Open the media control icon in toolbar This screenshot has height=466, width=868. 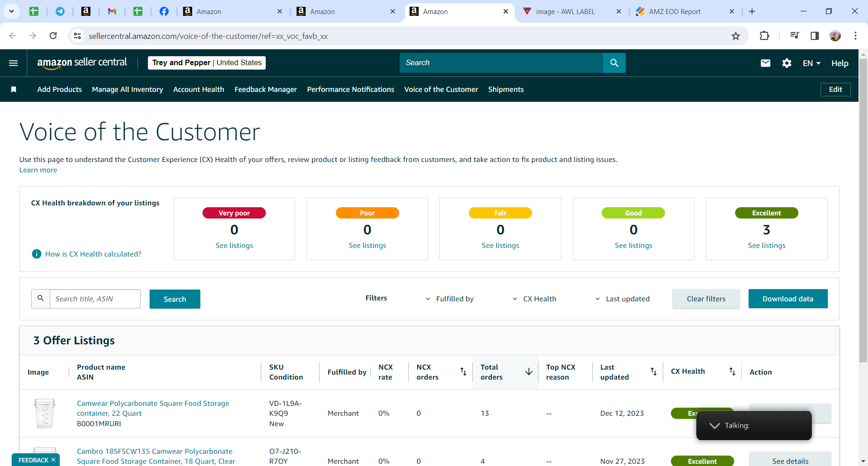point(794,36)
